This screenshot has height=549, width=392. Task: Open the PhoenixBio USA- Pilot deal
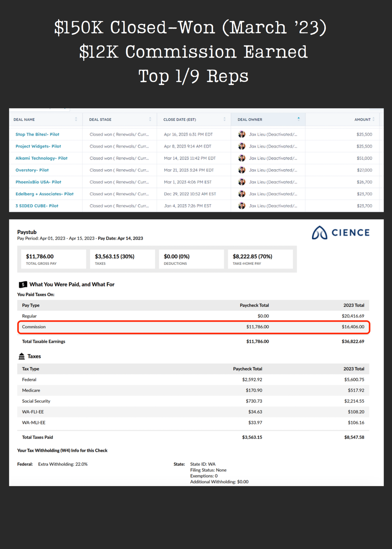pos(38,182)
